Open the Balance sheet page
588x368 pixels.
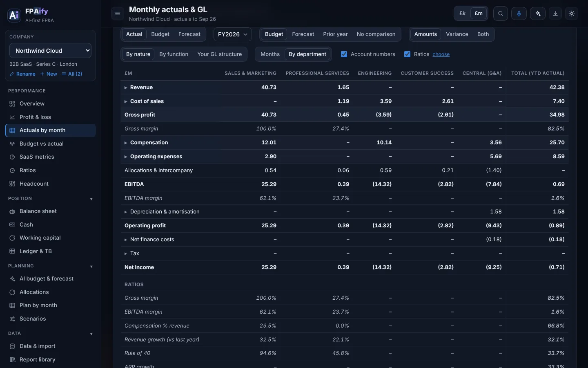point(51,211)
